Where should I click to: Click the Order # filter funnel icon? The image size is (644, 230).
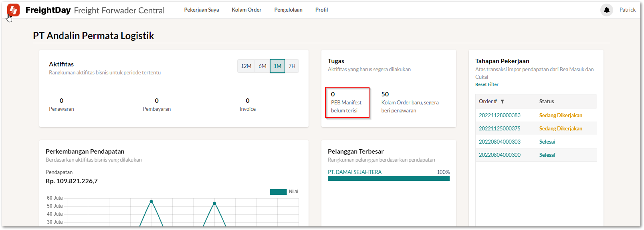coord(502,102)
